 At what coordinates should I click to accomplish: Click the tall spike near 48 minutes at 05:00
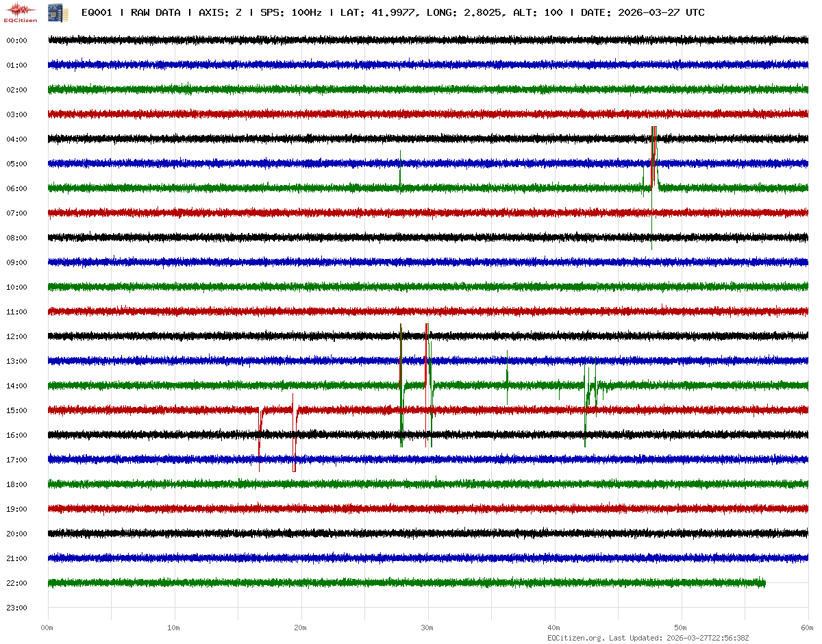click(x=653, y=154)
